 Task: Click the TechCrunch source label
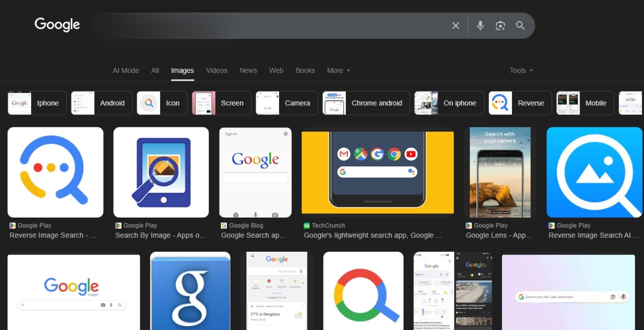point(328,225)
